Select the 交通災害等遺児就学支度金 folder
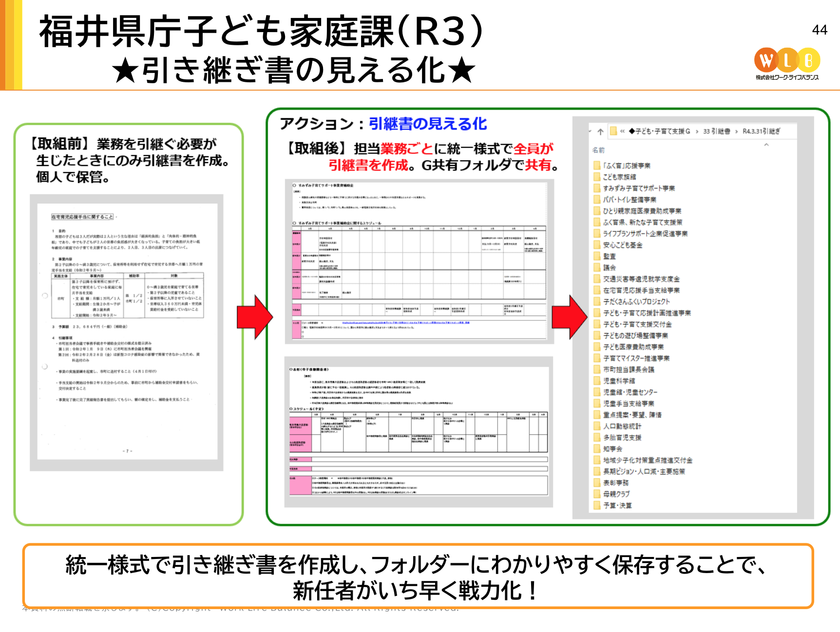 [641, 279]
